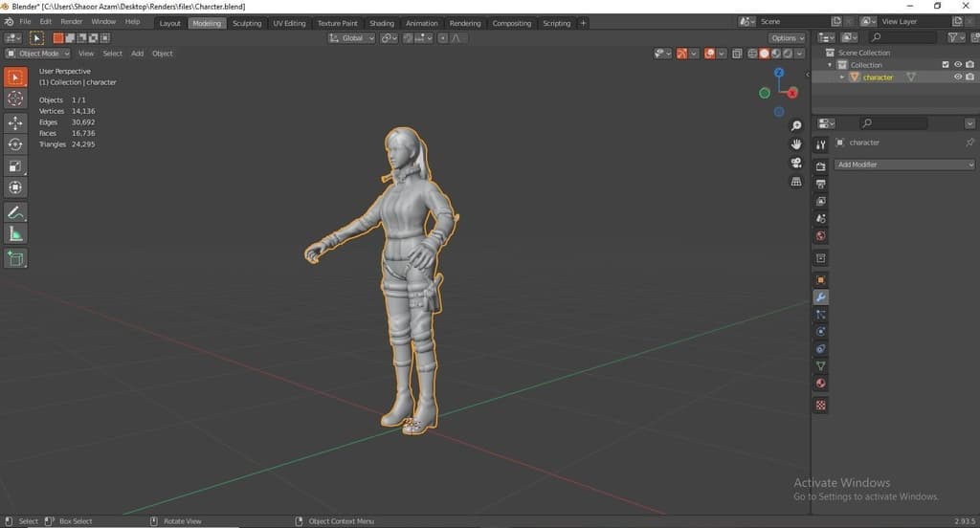Choose the Measure tool

(15, 233)
